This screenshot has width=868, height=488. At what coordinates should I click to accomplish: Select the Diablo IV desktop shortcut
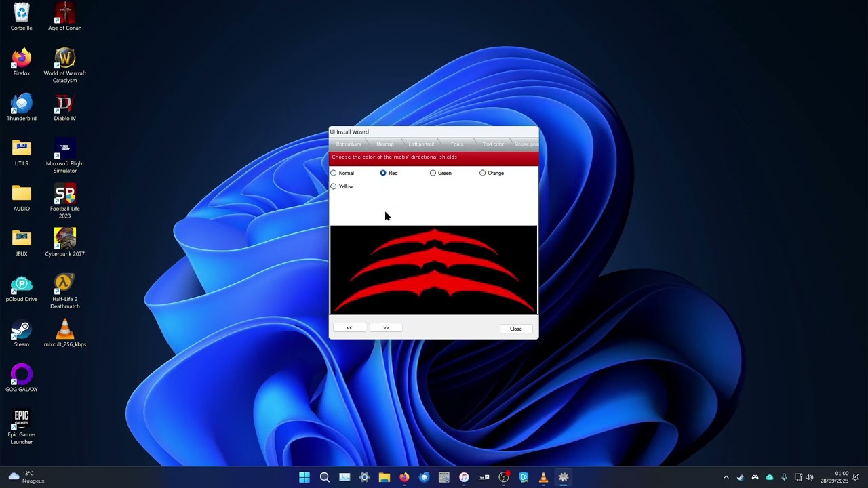65,108
